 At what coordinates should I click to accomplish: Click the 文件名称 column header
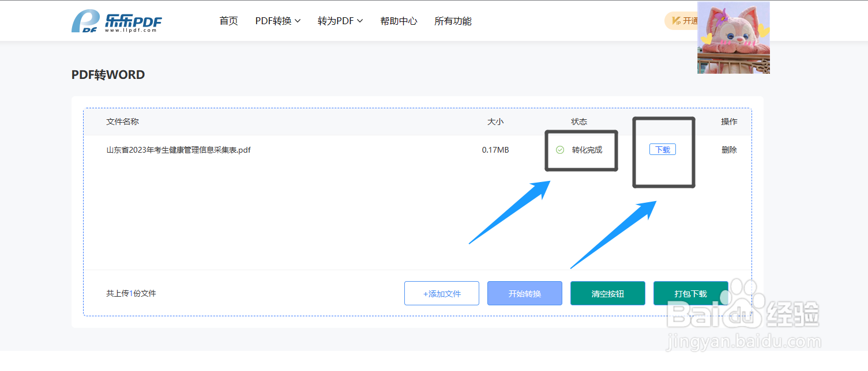(x=122, y=122)
